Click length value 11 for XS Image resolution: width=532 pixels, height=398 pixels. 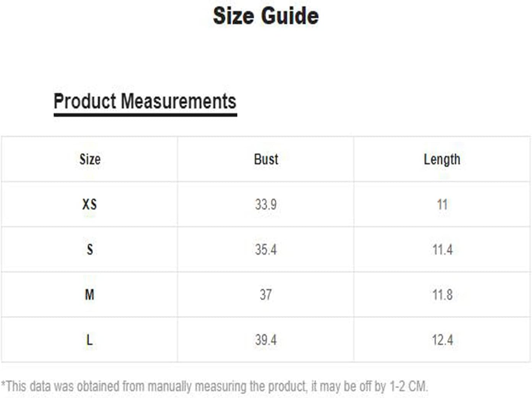[x=442, y=204]
